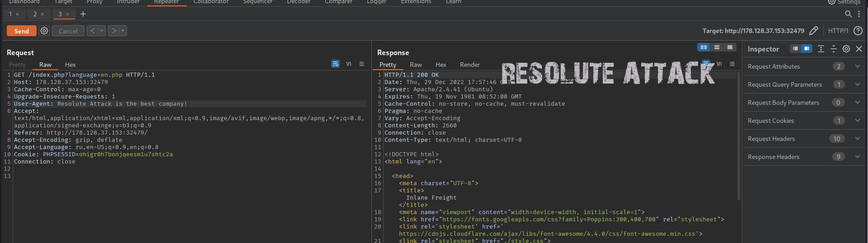Expand all Inspector sections
The height and width of the screenshot is (243, 868).
(821, 49)
